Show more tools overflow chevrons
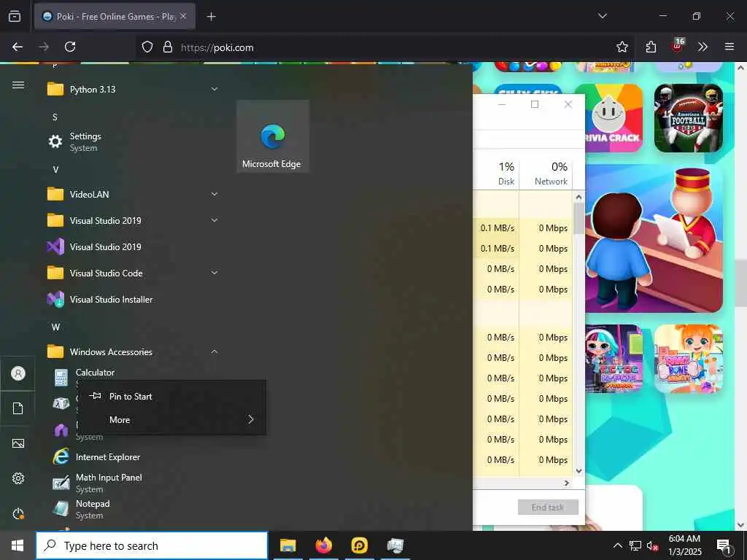The height and width of the screenshot is (560, 747). coord(703,47)
